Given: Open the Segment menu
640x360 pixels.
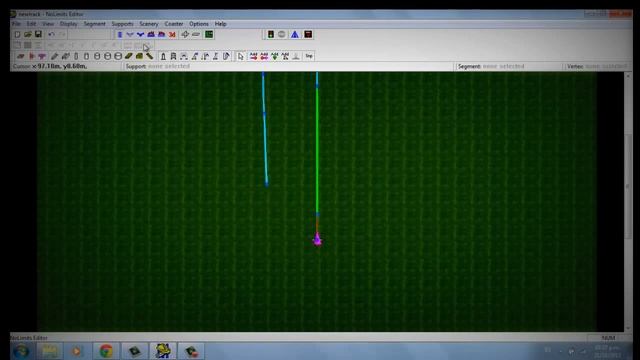Looking at the screenshot, I should click(x=95, y=24).
